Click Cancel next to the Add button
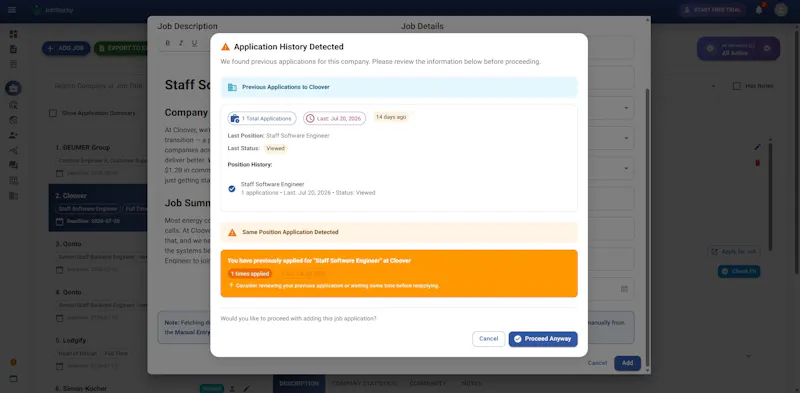800x393 pixels. click(x=597, y=363)
